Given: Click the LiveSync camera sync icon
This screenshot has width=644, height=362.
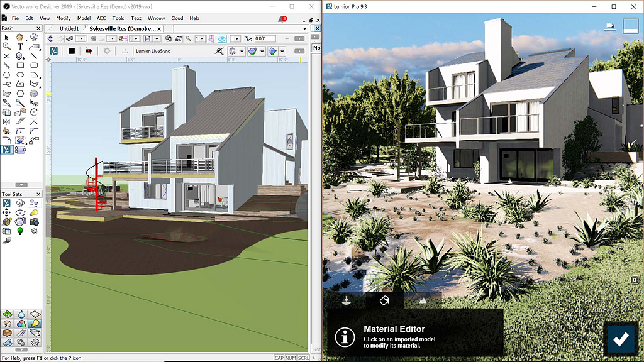Looking at the screenshot, I should coord(89,51).
